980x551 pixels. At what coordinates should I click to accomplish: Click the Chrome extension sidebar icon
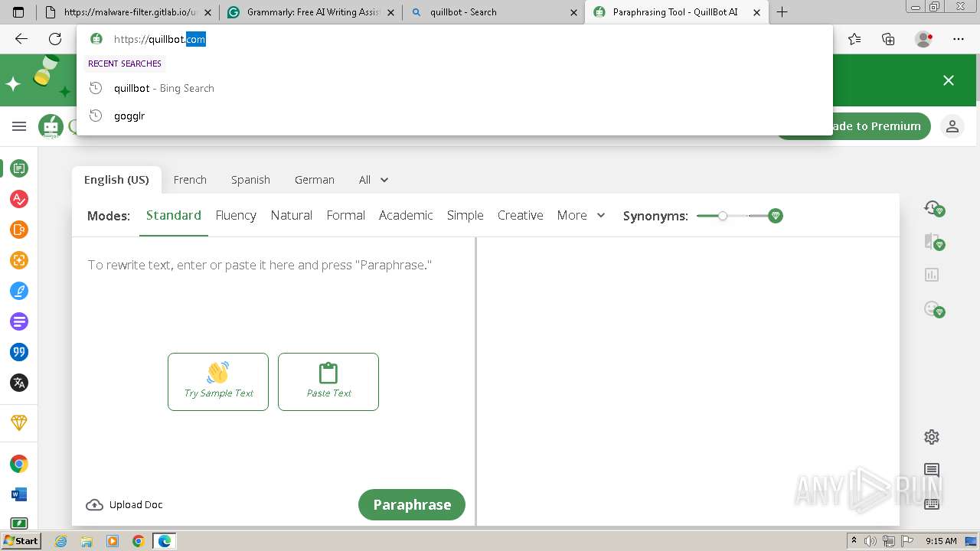tap(19, 464)
